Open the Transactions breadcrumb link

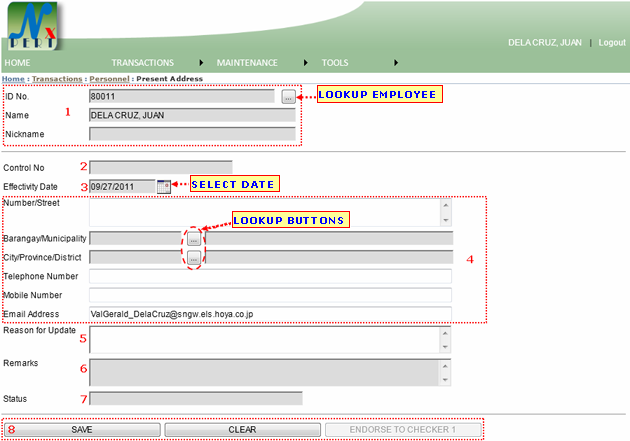point(57,78)
